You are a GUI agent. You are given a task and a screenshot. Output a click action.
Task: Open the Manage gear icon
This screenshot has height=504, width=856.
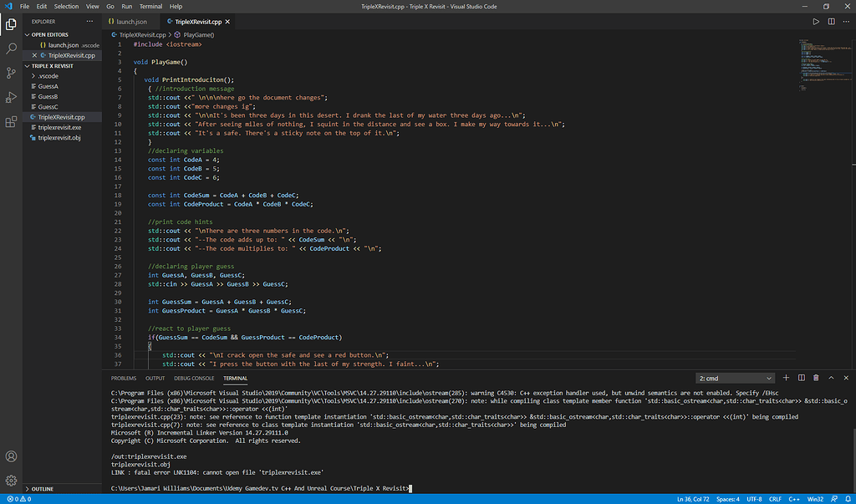(x=11, y=481)
